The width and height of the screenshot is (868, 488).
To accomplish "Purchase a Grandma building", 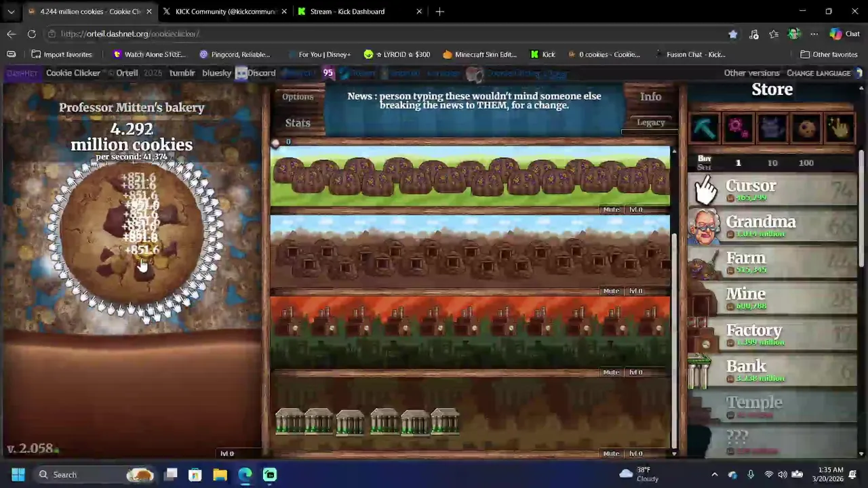I will pyautogui.click(x=772, y=226).
